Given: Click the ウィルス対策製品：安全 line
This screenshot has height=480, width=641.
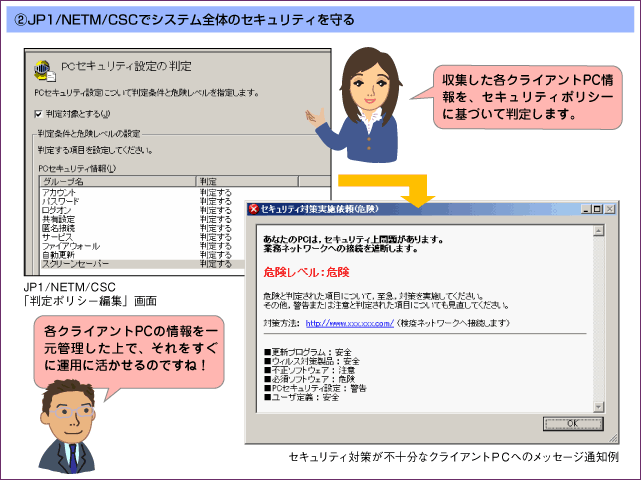Looking at the screenshot, I should 312,361.
